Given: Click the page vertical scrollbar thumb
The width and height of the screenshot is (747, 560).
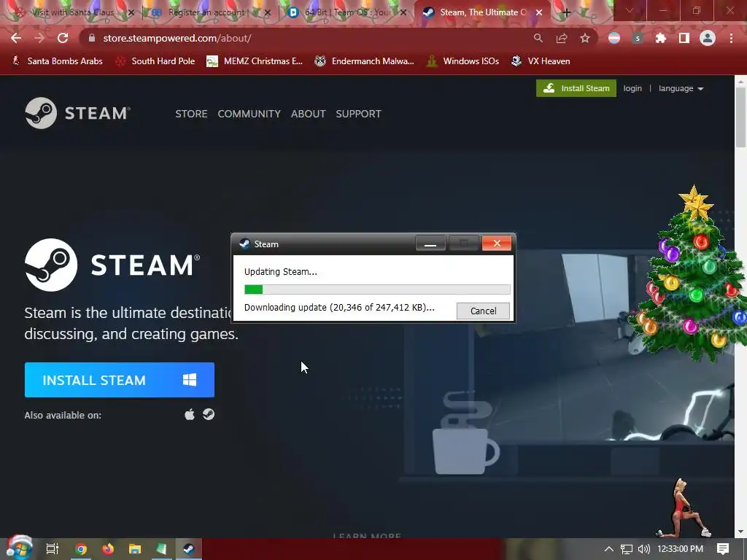Looking at the screenshot, I should click(x=741, y=117).
